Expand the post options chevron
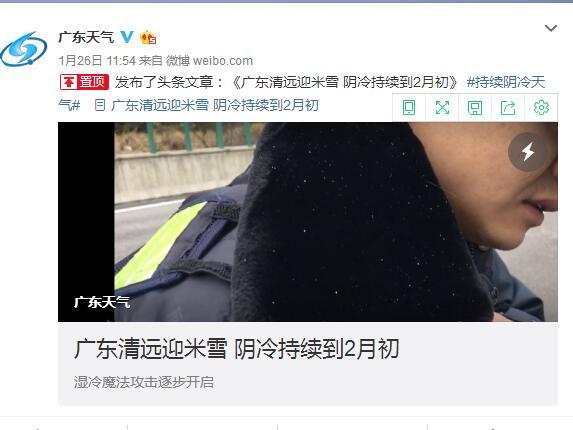 point(551,28)
